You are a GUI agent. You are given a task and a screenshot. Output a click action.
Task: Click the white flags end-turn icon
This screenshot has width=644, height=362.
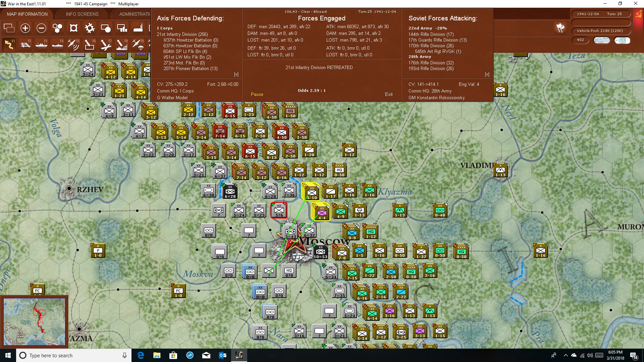click(x=560, y=28)
